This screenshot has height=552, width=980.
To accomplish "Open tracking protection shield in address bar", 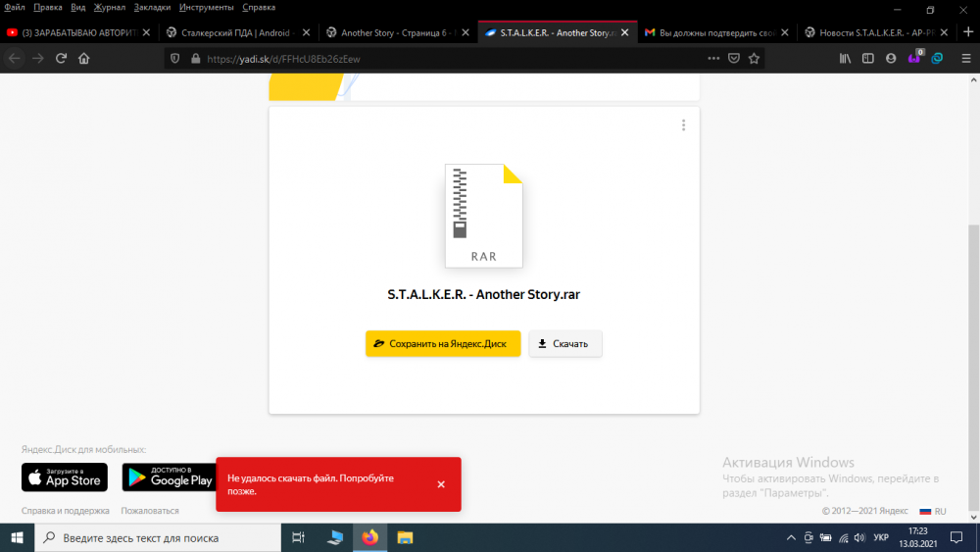I will (175, 59).
